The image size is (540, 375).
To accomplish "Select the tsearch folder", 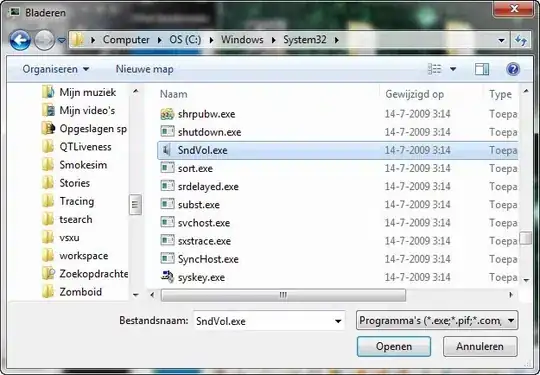I will [x=67, y=219].
